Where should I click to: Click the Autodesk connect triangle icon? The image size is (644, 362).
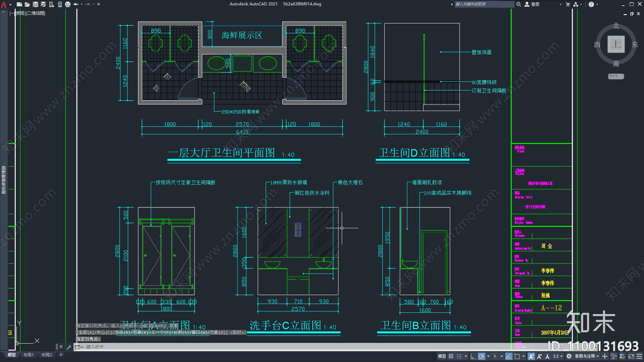pyautogui.click(x=576, y=4)
